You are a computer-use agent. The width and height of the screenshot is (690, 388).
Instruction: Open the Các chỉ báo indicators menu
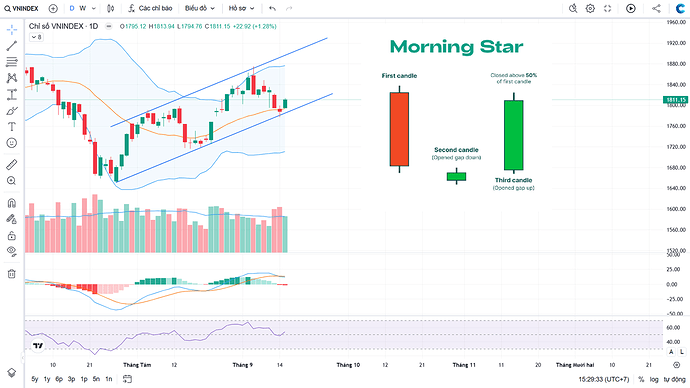pos(150,8)
